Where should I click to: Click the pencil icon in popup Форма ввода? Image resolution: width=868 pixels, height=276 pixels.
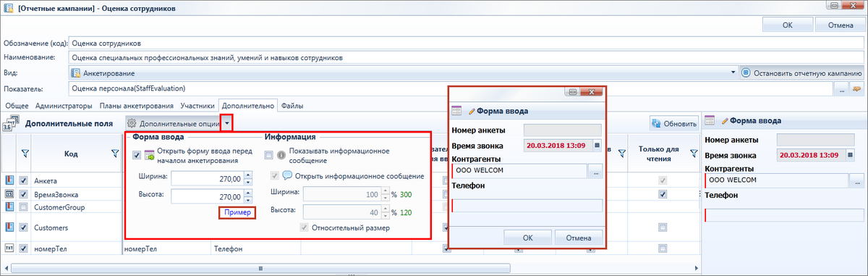[472, 111]
